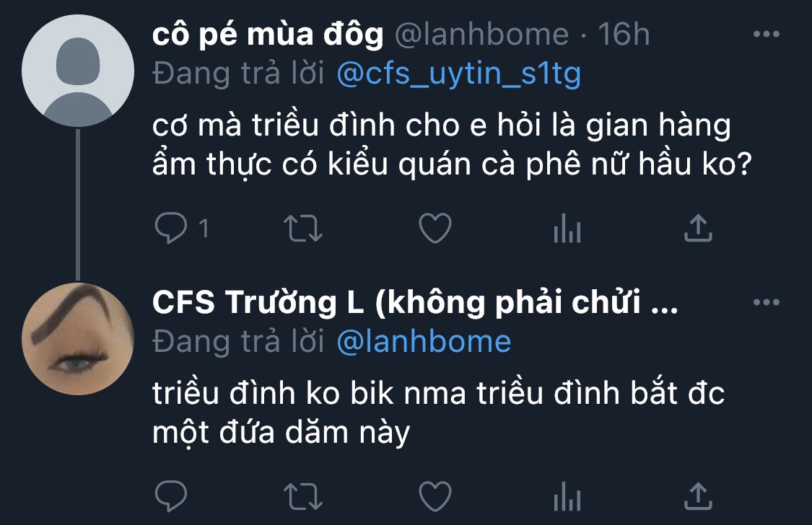Open the tweet text triều đình ko bik
This screenshot has height=525, width=812.
[x=438, y=412]
